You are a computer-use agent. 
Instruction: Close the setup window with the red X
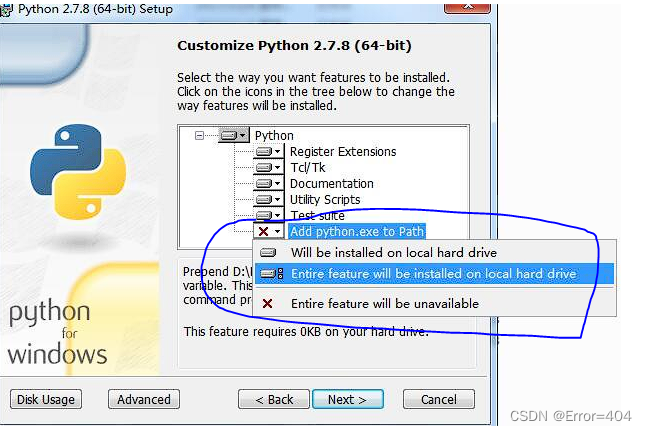point(467,8)
